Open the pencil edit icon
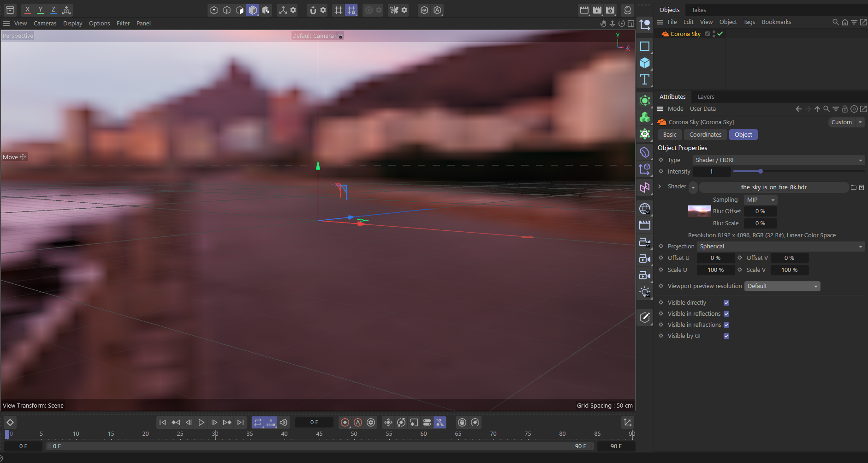 point(645,317)
